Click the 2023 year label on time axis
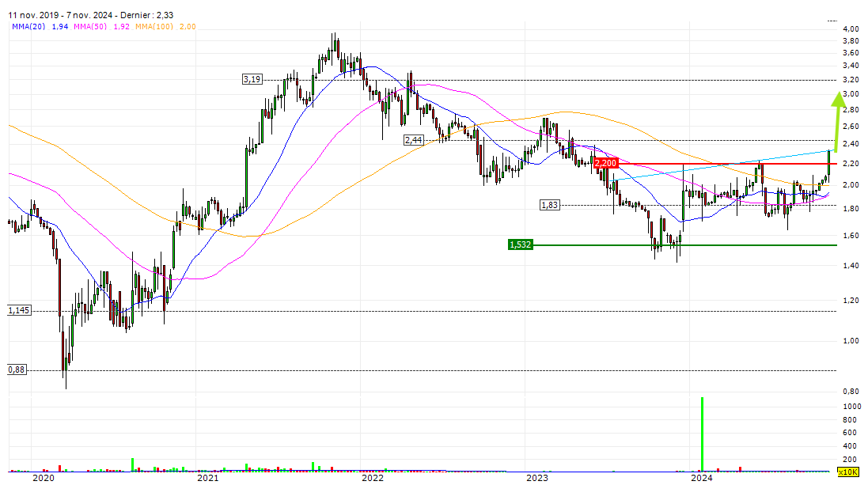The width and height of the screenshot is (868, 485). (537, 478)
